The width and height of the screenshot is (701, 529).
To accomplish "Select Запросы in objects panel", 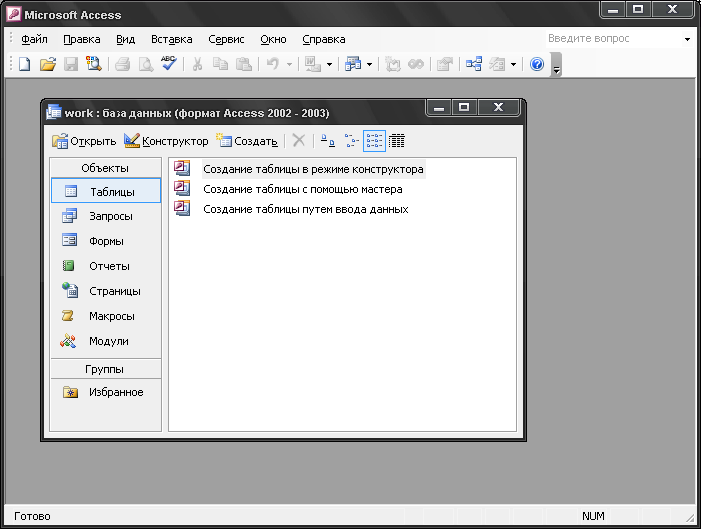I will 106,216.
